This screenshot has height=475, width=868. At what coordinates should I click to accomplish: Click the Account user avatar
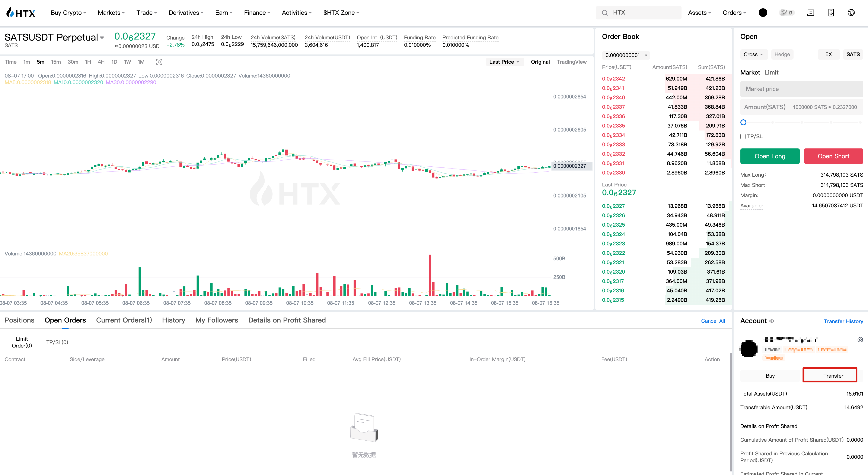[749, 349]
